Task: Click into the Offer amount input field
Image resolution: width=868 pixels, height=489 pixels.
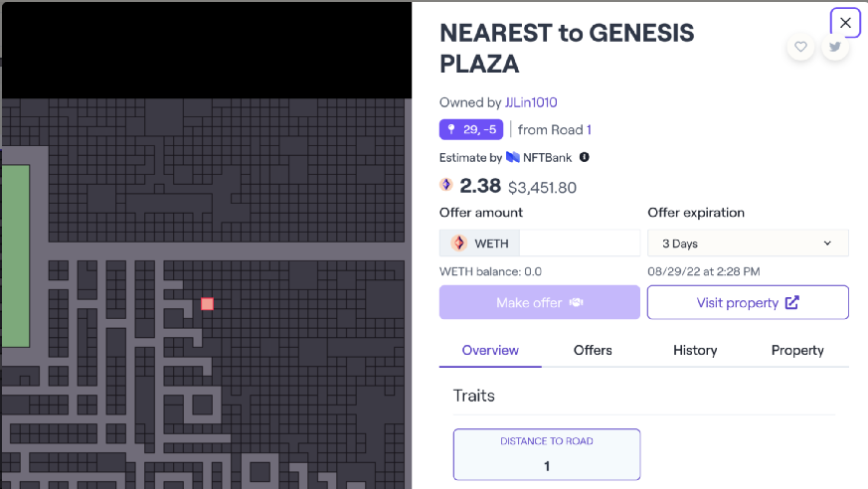Action: point(579,243)
